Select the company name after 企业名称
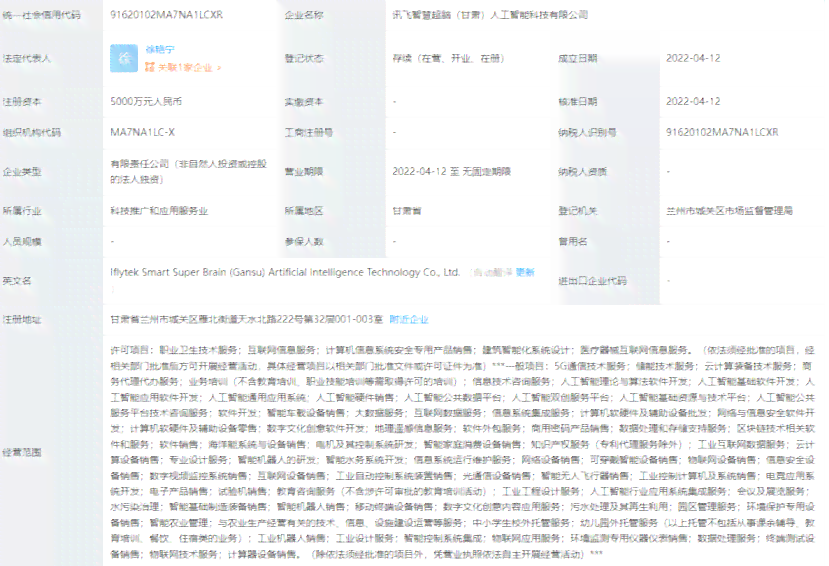This screenshot has width=829, height=566. [490, 15]
